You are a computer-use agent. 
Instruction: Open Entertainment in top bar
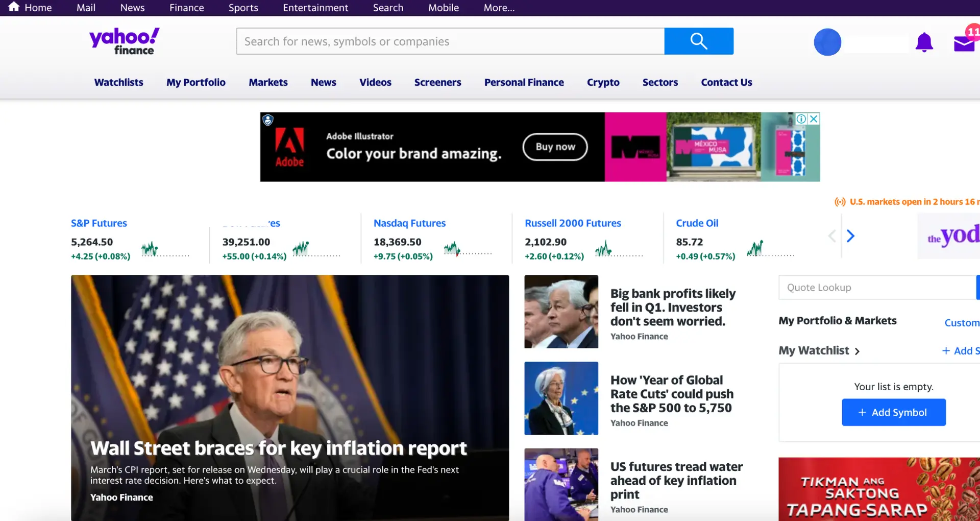click(315, 8)
